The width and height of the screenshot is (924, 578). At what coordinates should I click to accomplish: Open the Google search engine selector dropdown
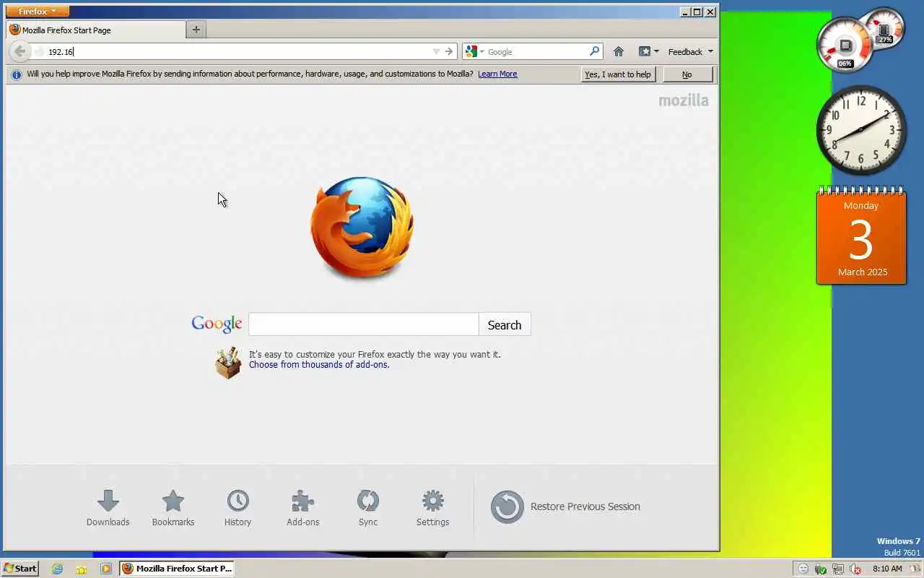click(474, 51)
